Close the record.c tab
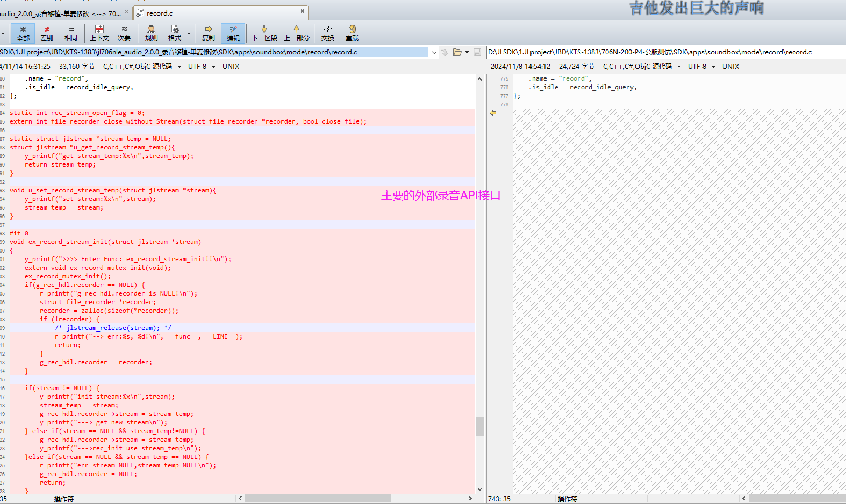The height and width of the screenshot is (504, 846). (x=302, y=11)
